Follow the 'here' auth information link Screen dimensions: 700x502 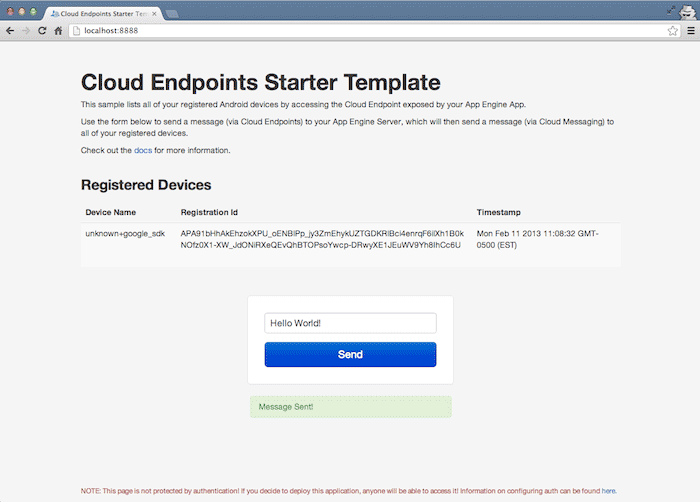click(608, 491)
